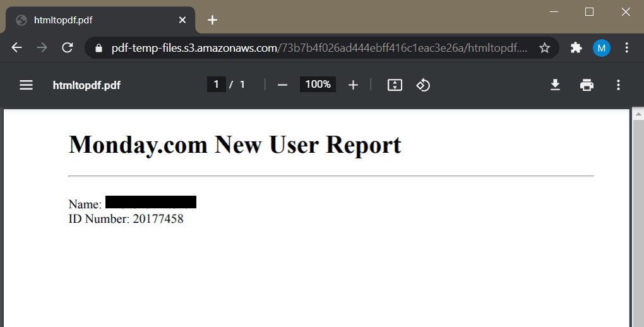Open the browser extensions puzzle icon

(576, 48)
